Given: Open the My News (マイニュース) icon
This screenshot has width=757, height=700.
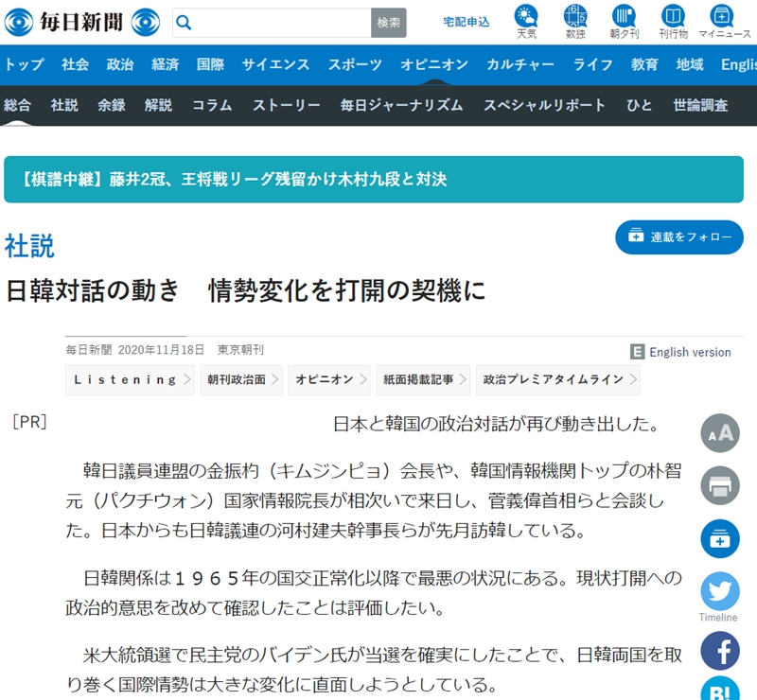Looking at the screenshot, I should pyautogui.click(x=724, y=17).
